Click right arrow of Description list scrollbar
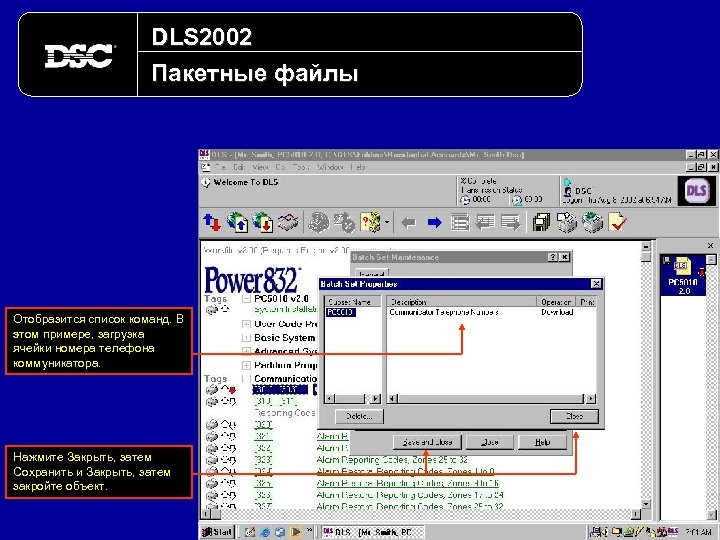The width and height of the screenshot is (720, 540). point(591,399)
